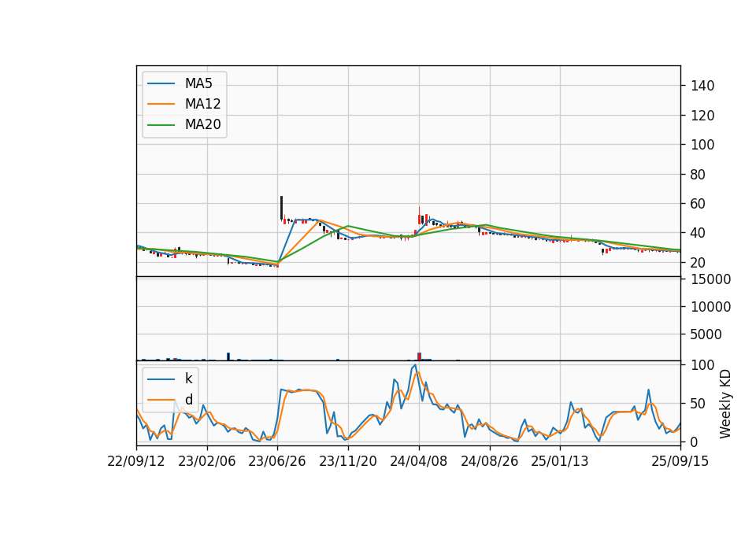Select the 24/04/08 date label
Screen dimensions: 756x543
[x=418, y=461]
